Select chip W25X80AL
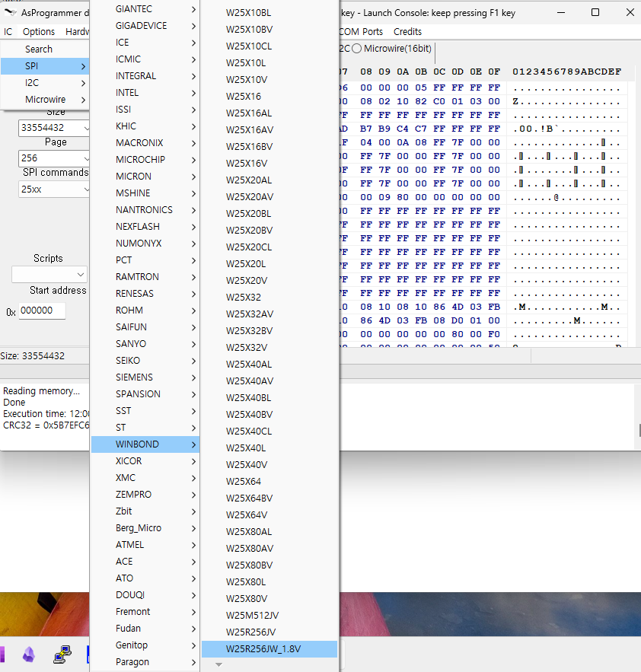 [269, 531]
